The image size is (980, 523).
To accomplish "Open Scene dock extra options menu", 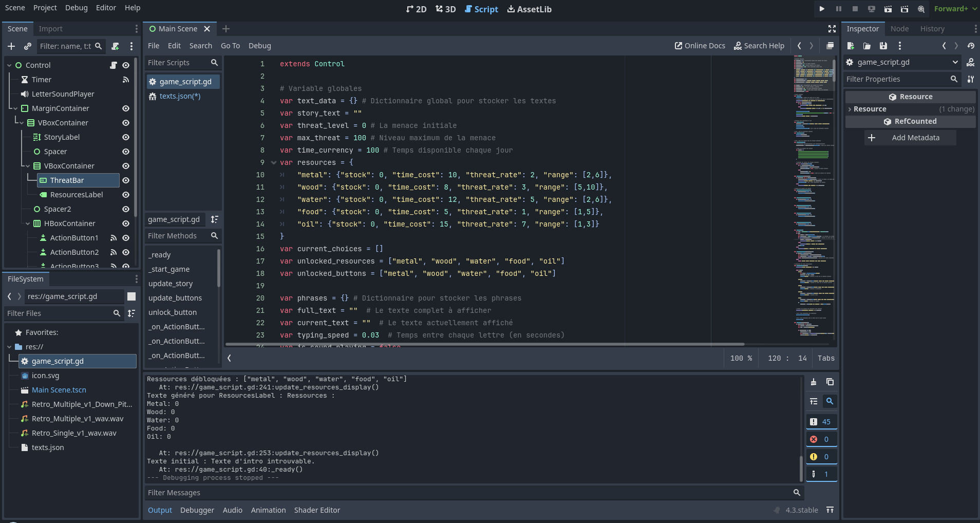I will click(131, 46).
